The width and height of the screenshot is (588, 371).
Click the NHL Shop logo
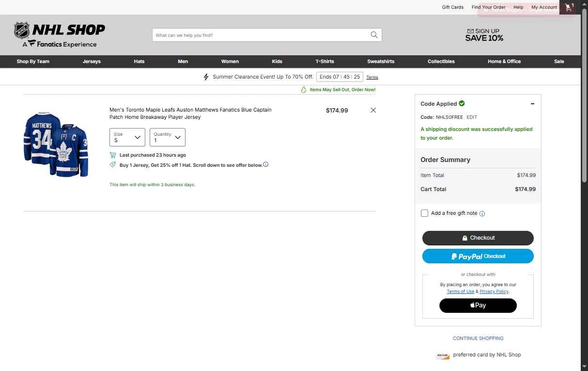(60, 34)
